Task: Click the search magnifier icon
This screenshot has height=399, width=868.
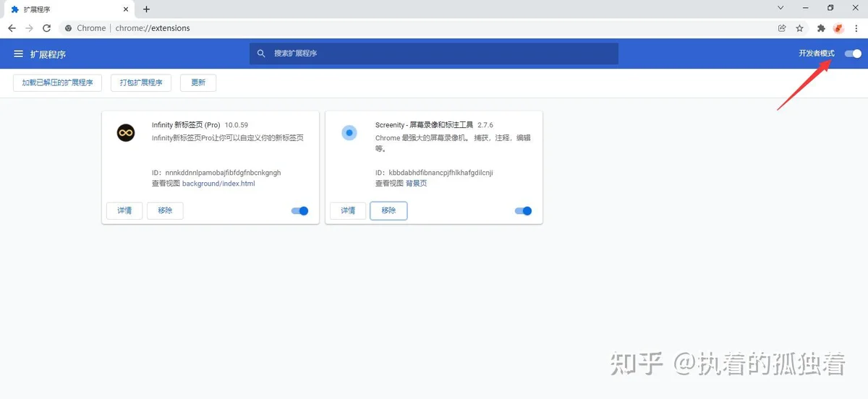Action: point(262,53)
